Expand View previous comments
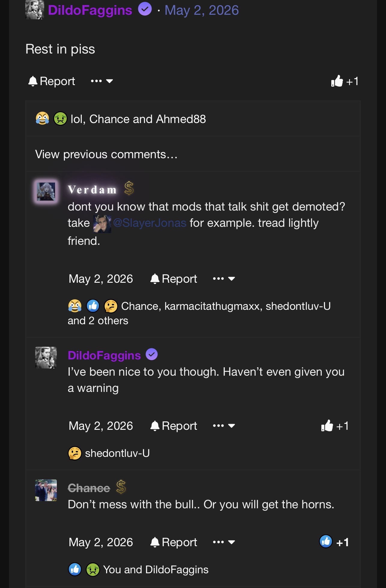The image size is (386, 588). (106, 154)
